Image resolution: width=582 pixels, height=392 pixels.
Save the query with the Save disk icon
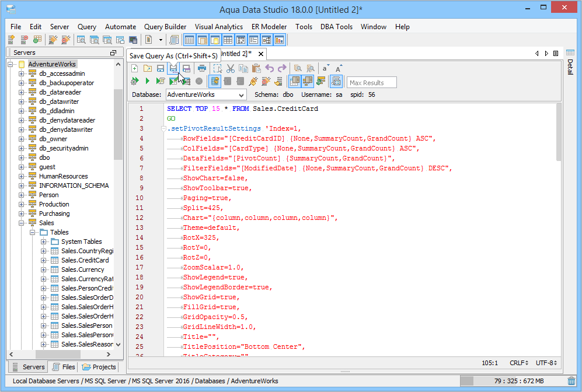[161, 68]
